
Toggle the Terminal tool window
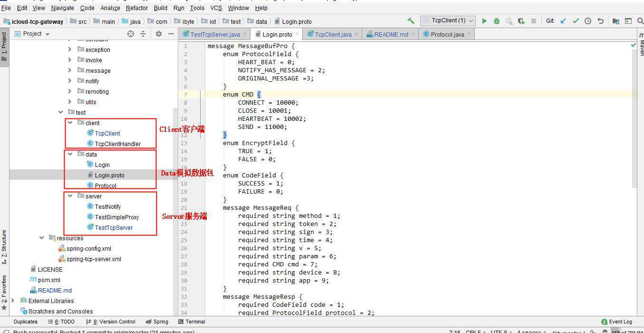[x=192, y=322]
